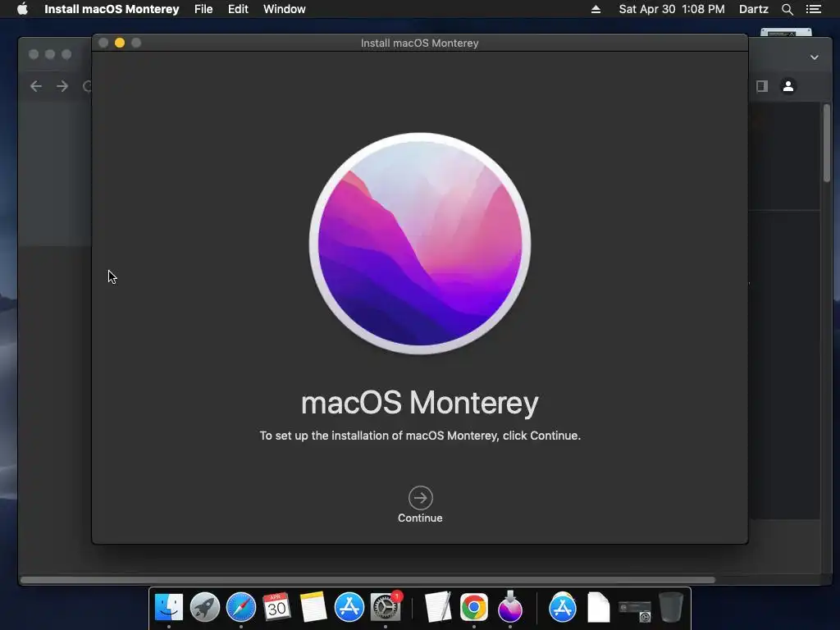Open Safari from the Dock
Screen dimensions: 840x630
pyautogui.click(x=241, y=607)
